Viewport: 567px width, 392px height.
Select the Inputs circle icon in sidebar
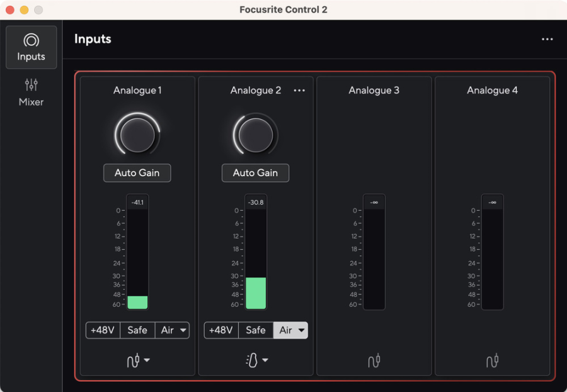point(31,40)
